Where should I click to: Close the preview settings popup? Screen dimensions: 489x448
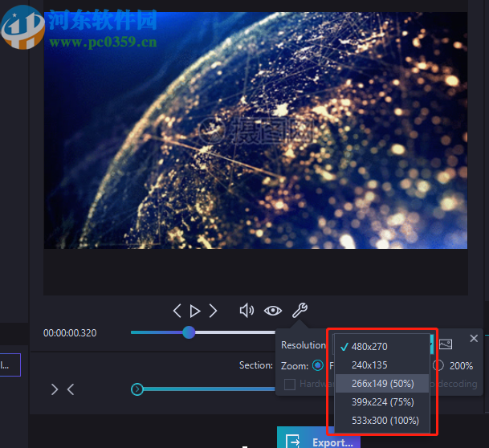pyautogui.click(x=474, y=338)
